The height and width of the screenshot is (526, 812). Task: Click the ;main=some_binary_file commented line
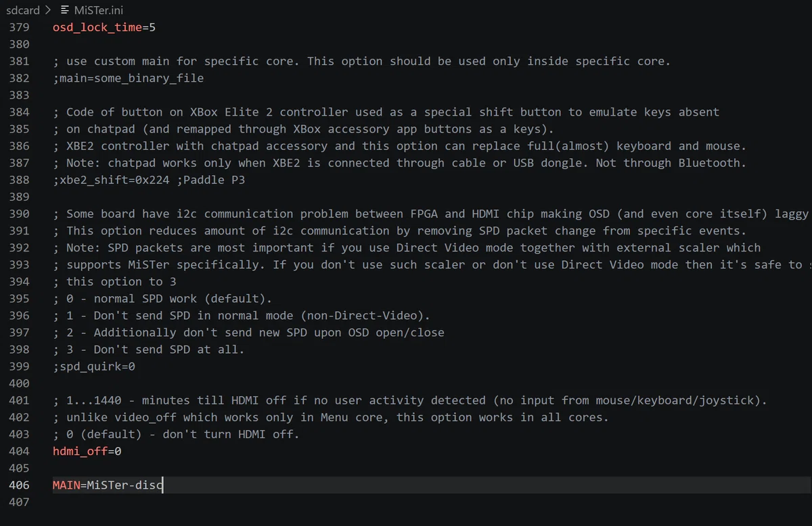128,78
